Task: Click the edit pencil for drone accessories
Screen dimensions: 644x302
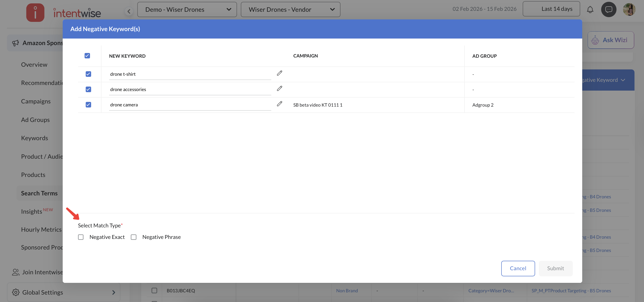Action: [280, 88]
